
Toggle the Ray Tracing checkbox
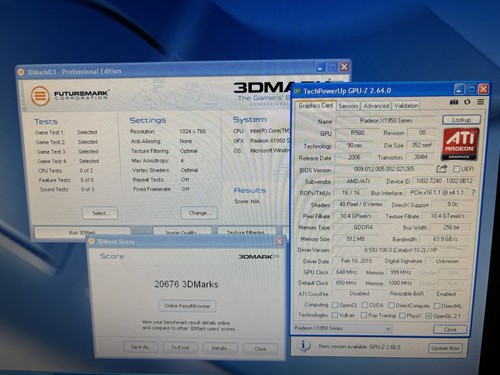[x=364, y=315]
